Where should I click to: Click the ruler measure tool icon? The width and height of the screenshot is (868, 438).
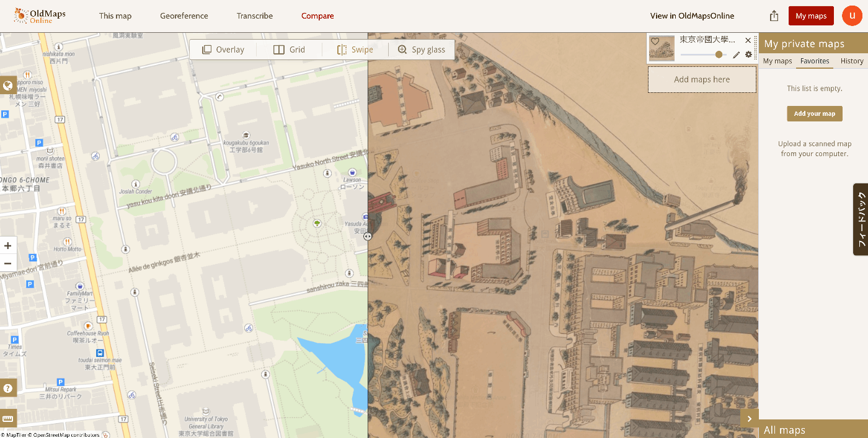click(8, 419)
